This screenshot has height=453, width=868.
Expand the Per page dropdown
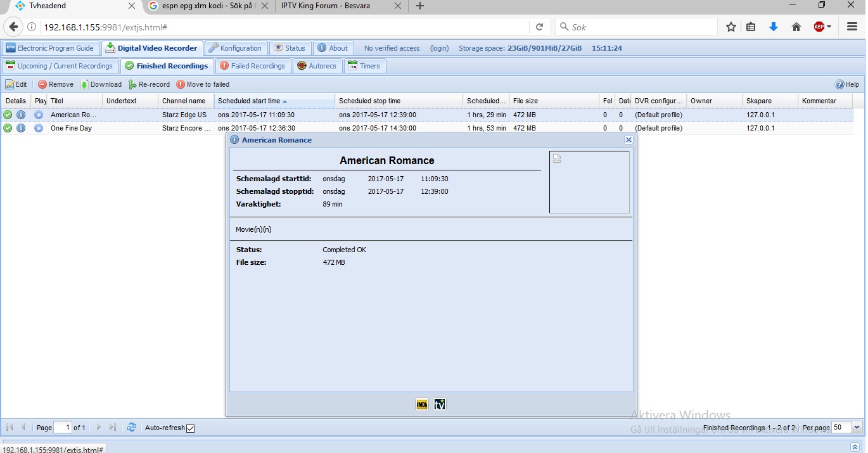(x=857, y=428)
